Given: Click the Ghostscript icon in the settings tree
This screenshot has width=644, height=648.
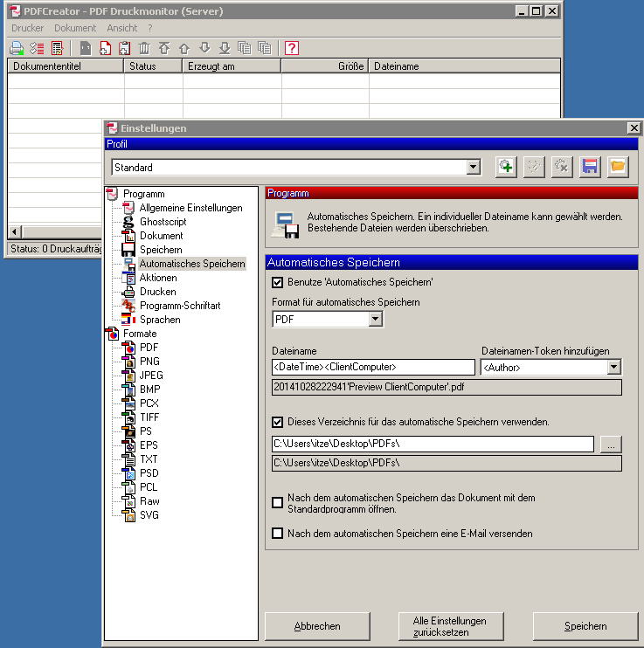Looking at the screenshot, I should tap(128, 222).
